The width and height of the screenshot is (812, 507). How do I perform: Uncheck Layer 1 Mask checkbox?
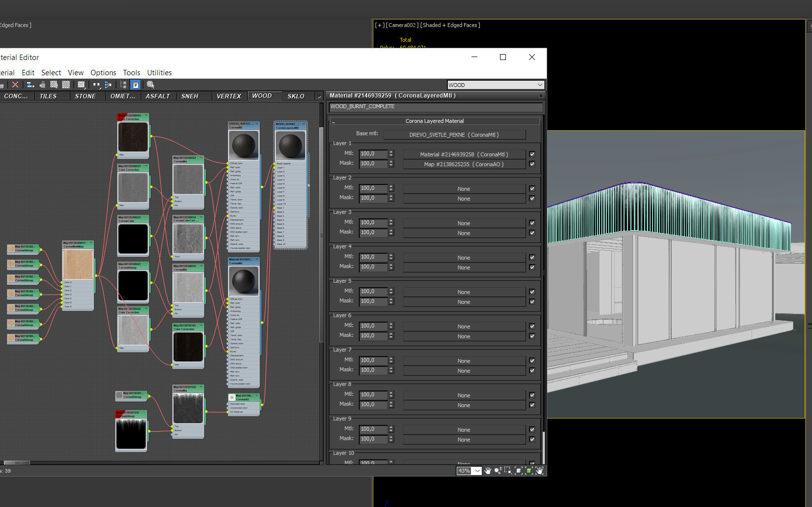click(532, 164)
